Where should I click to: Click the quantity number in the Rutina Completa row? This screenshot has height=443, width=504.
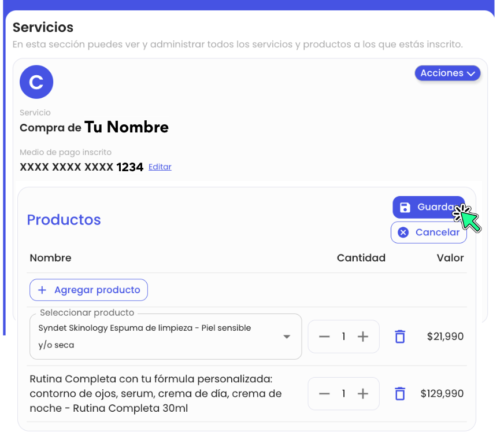(343, 393)
